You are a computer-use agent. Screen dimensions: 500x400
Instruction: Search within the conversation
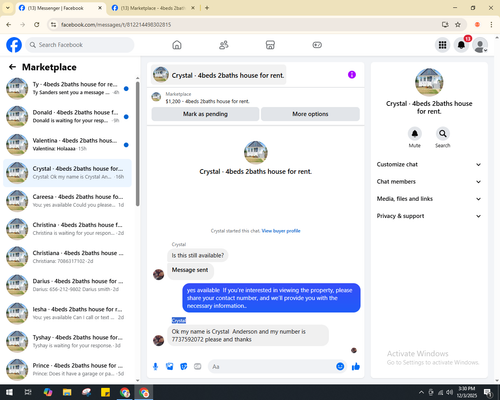tap(443, 134)
